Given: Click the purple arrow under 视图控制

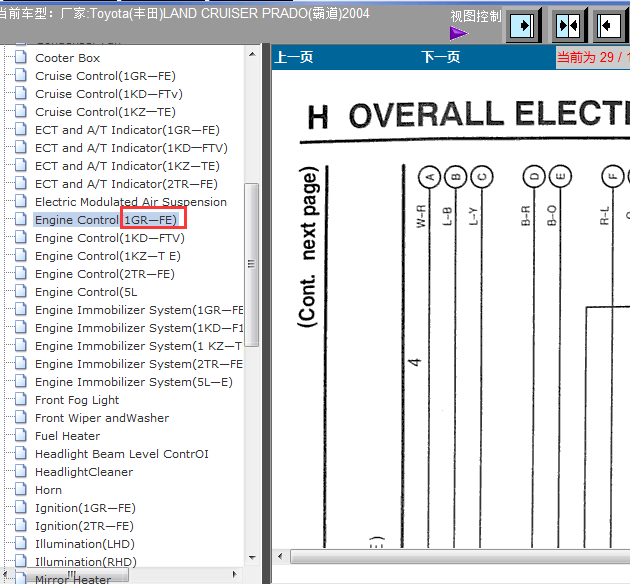Looking at the screenshot, I should pyautogui.click(x=459, y=33).
